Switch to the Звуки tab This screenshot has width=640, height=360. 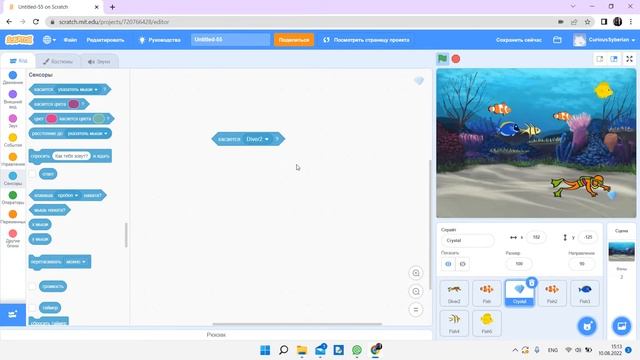(99, 62)
